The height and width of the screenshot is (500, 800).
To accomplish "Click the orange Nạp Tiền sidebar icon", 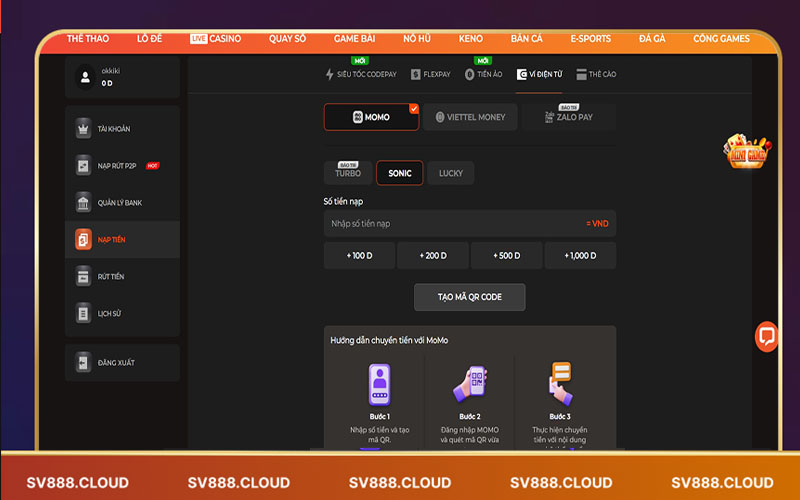I will 83,239.
